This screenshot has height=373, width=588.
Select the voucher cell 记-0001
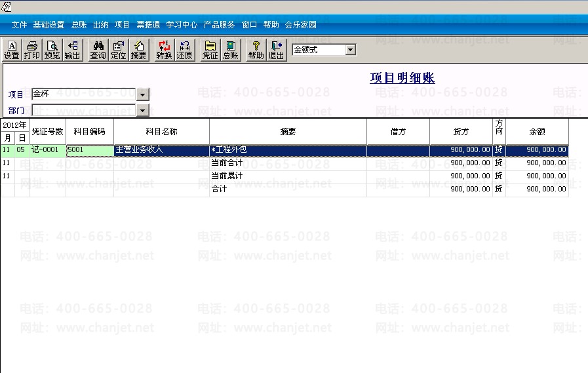tap(48, 150)
